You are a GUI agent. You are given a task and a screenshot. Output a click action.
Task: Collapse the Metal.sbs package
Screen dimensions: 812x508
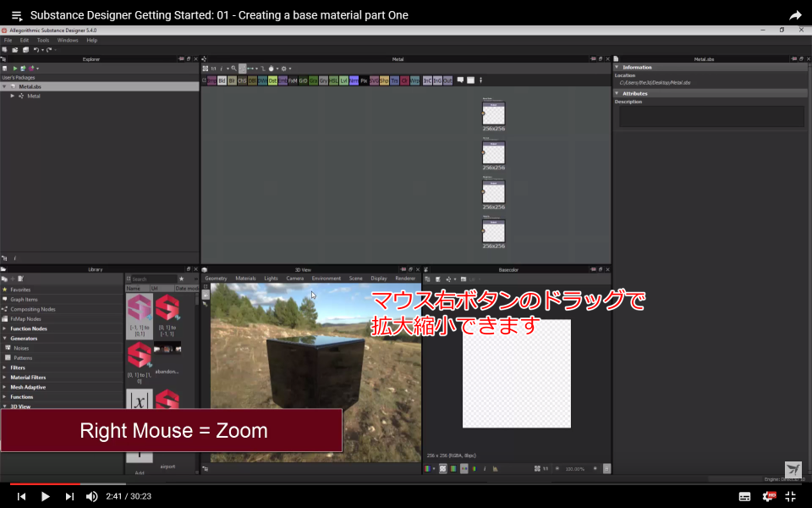pos(5,86)
